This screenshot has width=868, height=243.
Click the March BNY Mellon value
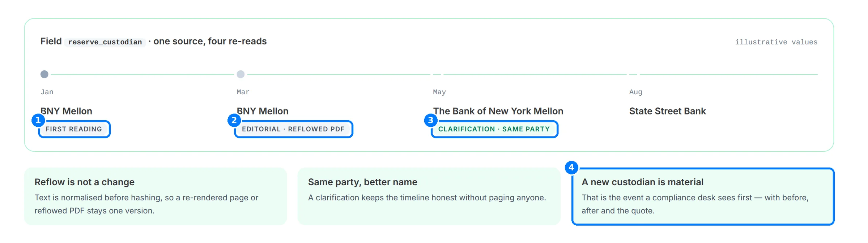(263, 111)
